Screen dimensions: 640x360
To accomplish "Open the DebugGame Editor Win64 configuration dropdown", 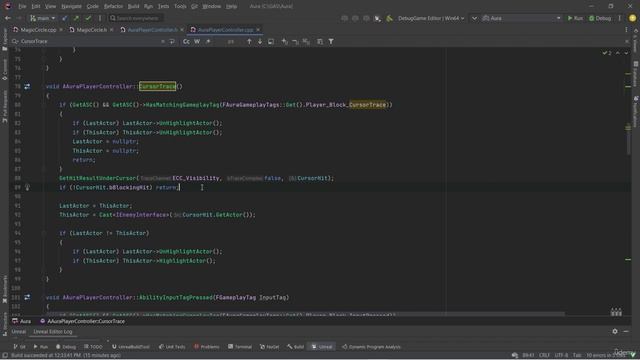I will (x=431, y=18).
